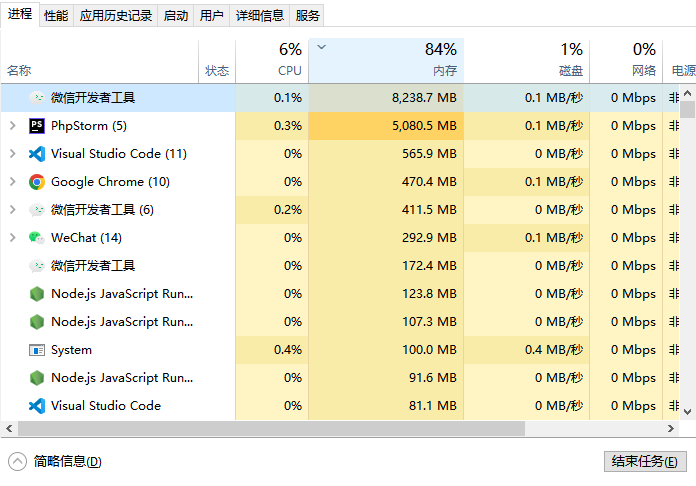Screen dimensions: 696x486
Task: Expand the 微信开发者工具 (6) group
Action: tap(13, 210)
